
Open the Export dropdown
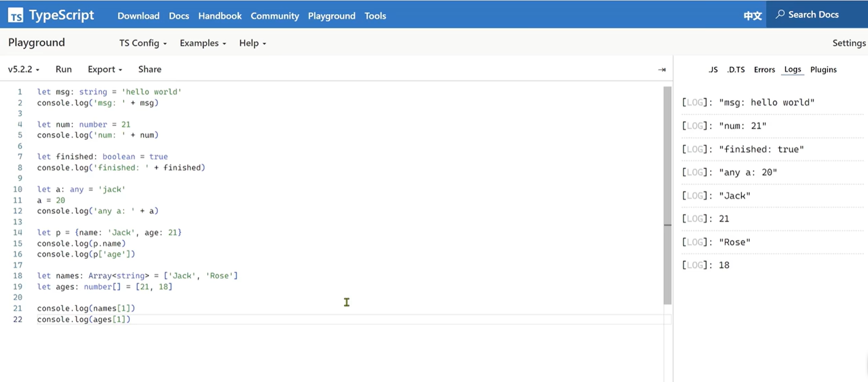[x=105, y=69]
